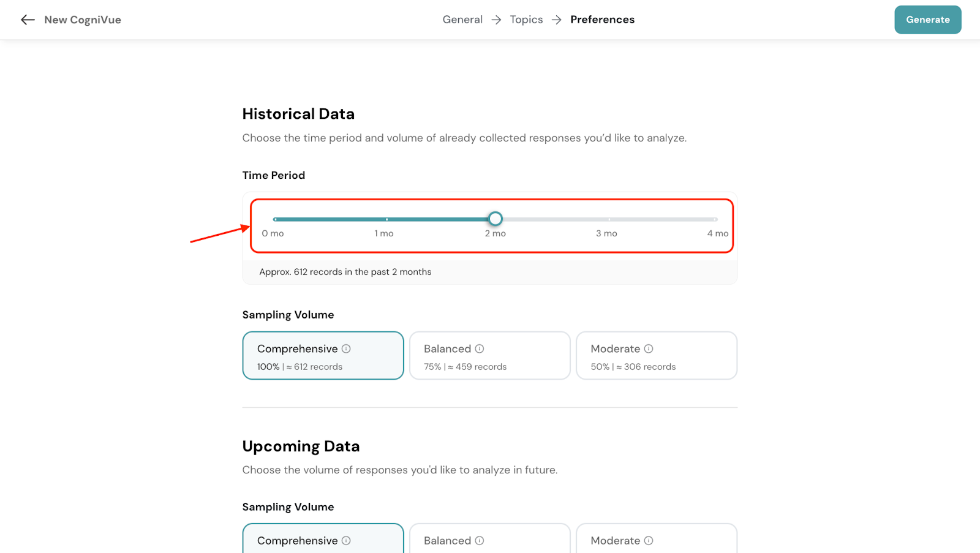
Task: Click the back arrow beside New CogniVue
Action: point(28,20)
